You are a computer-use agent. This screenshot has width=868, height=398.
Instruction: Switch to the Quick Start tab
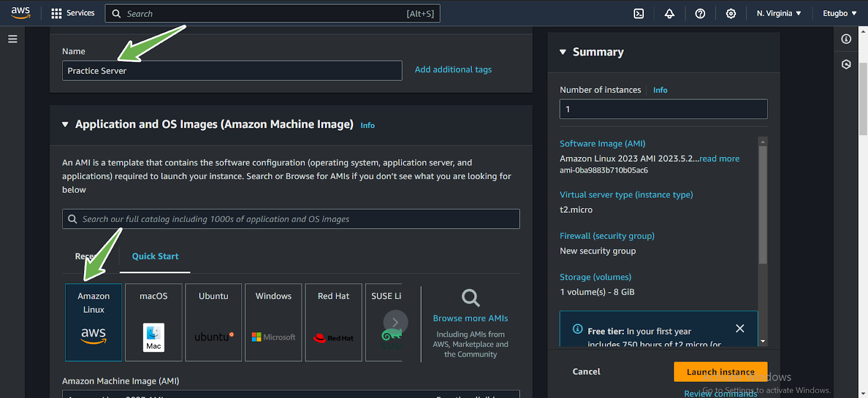155,256
